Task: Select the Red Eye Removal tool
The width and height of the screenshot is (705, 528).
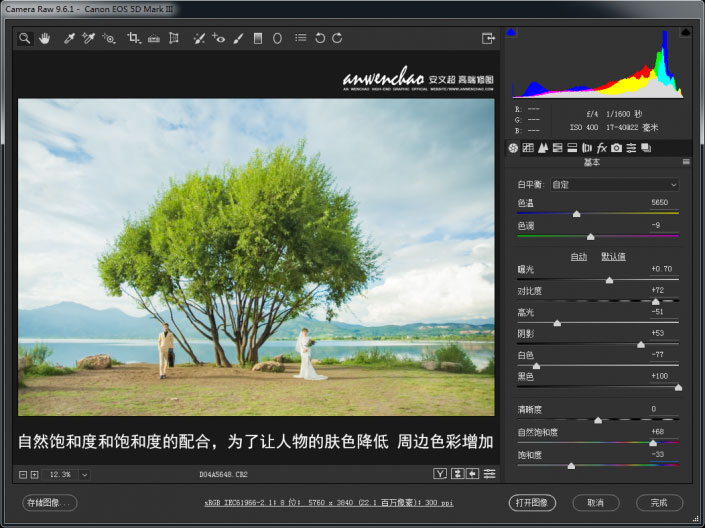Action: 219,39
